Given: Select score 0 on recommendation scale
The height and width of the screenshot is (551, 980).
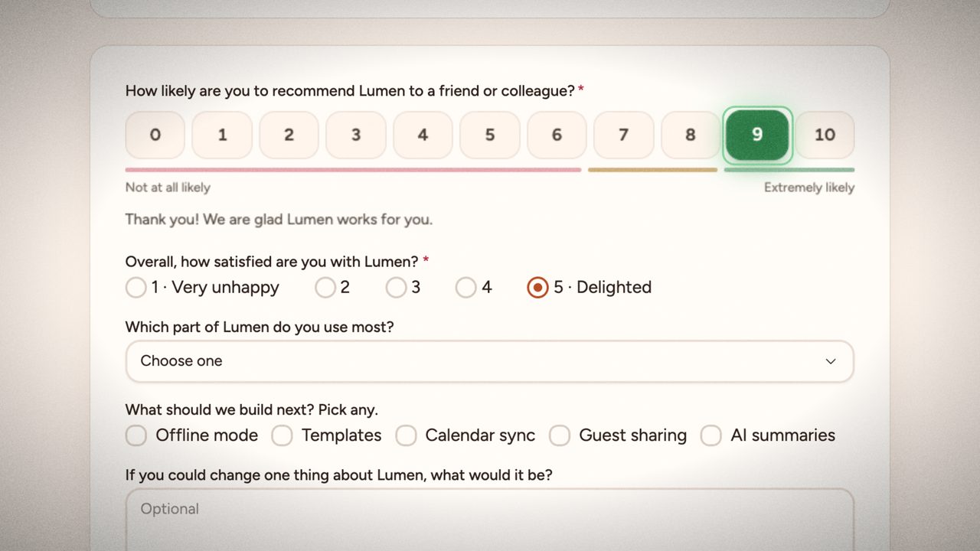Looking at the screenshot, I should coord(155,135).
